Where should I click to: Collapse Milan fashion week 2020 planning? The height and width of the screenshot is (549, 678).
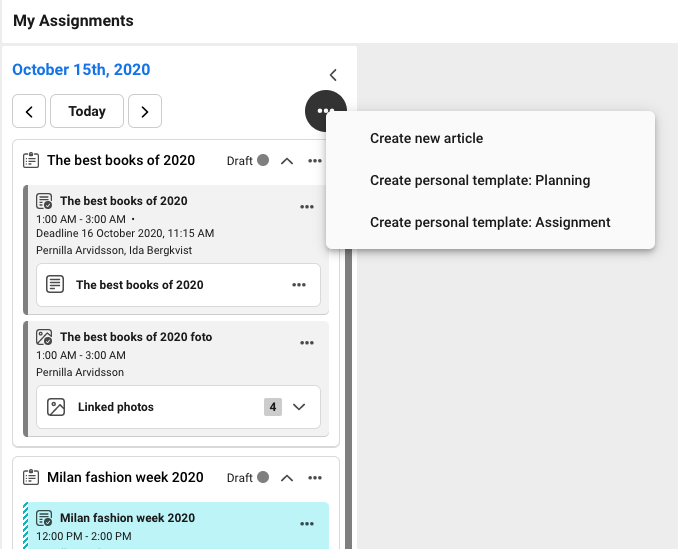tap(287, 478)
